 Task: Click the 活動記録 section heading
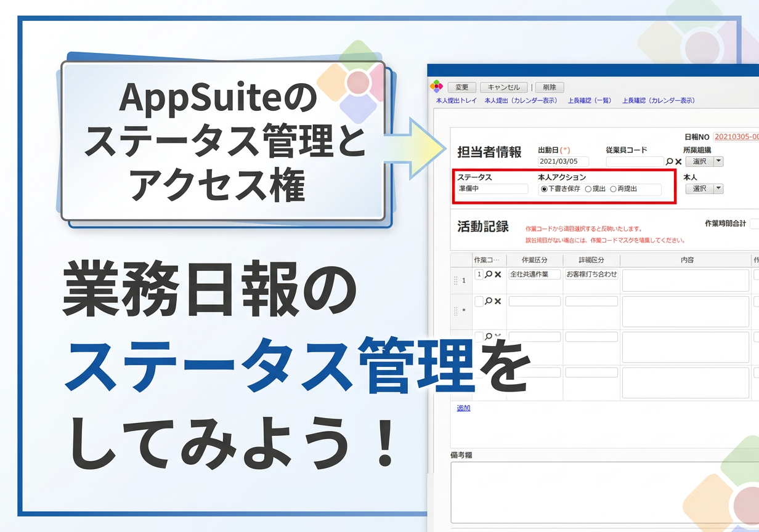click(x=483, y=226)
